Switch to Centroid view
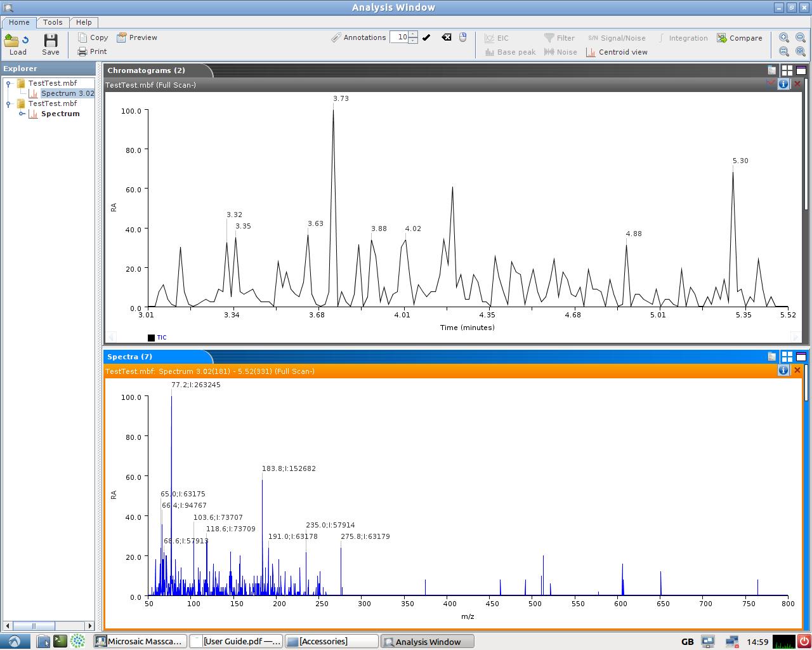Image resolution: width=812 pixels, height=650 pixels. tap(616, 52)
